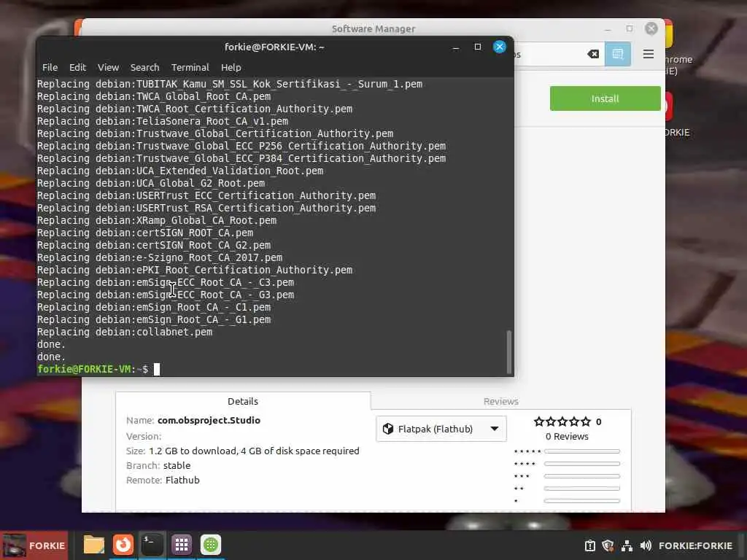The image size is (747, 560).
Task: Click the 0 Reviews text
Action: pos(567,436)
